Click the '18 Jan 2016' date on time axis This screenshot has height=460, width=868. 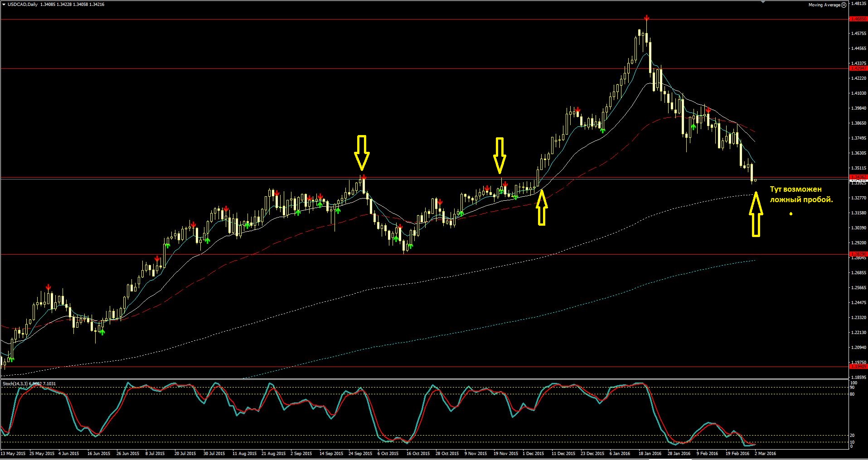click(650, 454)
